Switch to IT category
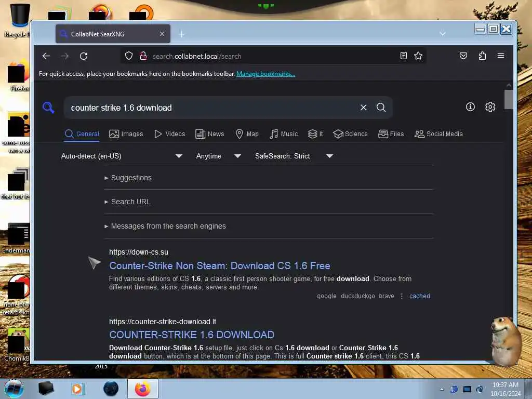 click(315, 134)
